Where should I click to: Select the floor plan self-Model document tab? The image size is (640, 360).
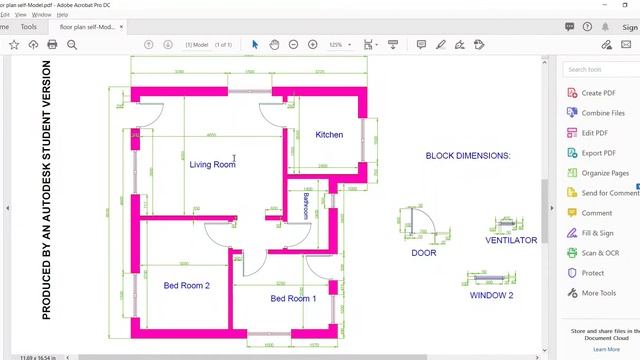pyautogui.click(x=87, y=27)
